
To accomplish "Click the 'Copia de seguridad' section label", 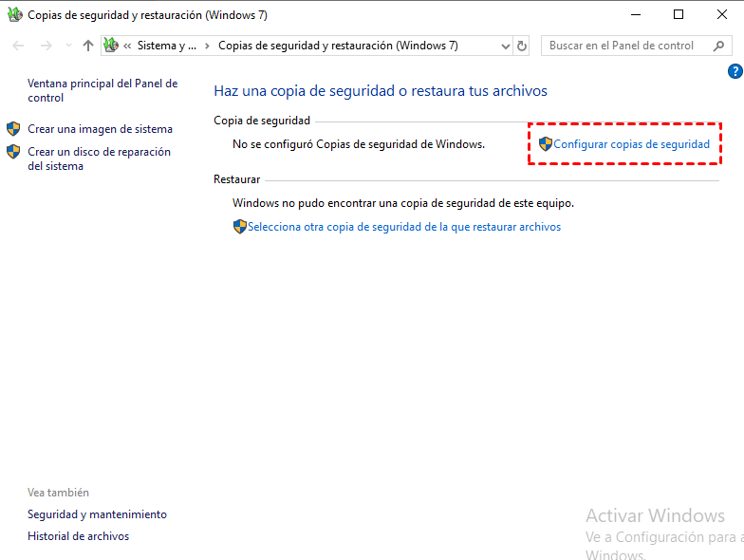I will [262, 121].
